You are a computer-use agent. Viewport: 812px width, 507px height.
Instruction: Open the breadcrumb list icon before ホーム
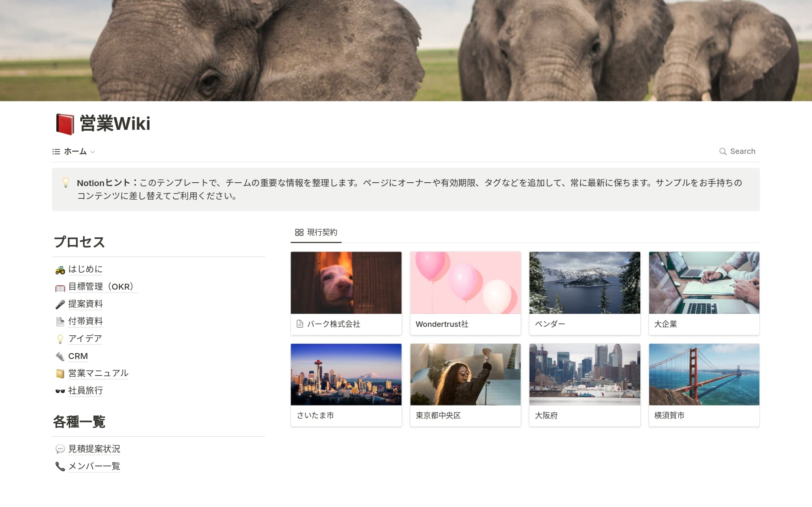point(56,151)
